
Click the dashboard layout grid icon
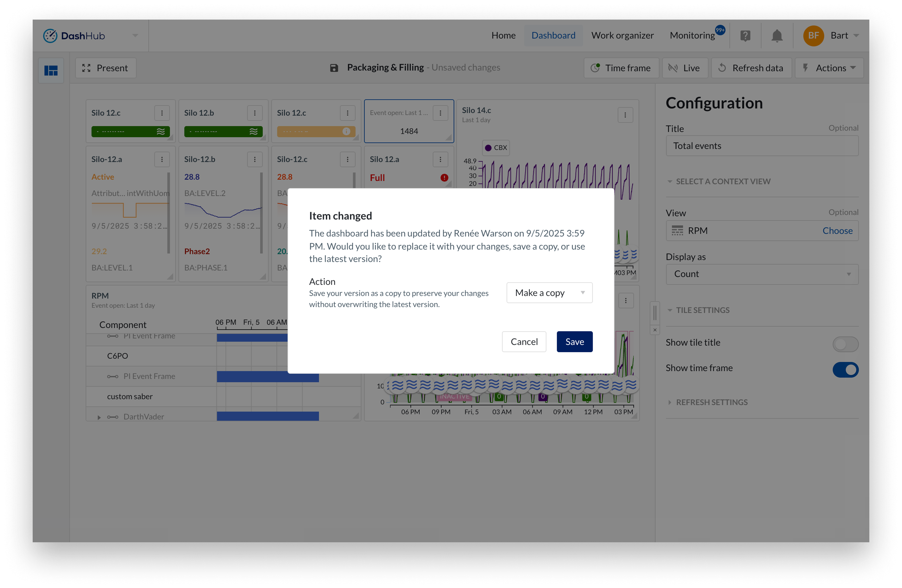point(51,71)
